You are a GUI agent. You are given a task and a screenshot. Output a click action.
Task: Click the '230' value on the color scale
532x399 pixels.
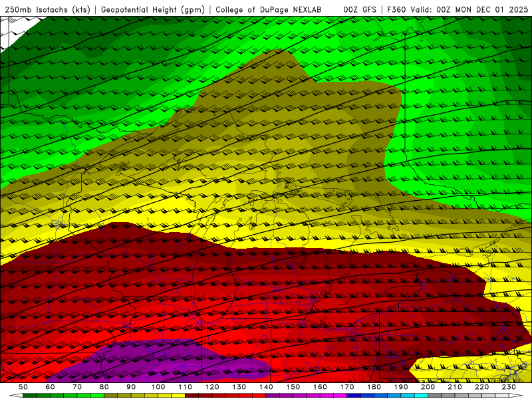(x=509, y=387)
